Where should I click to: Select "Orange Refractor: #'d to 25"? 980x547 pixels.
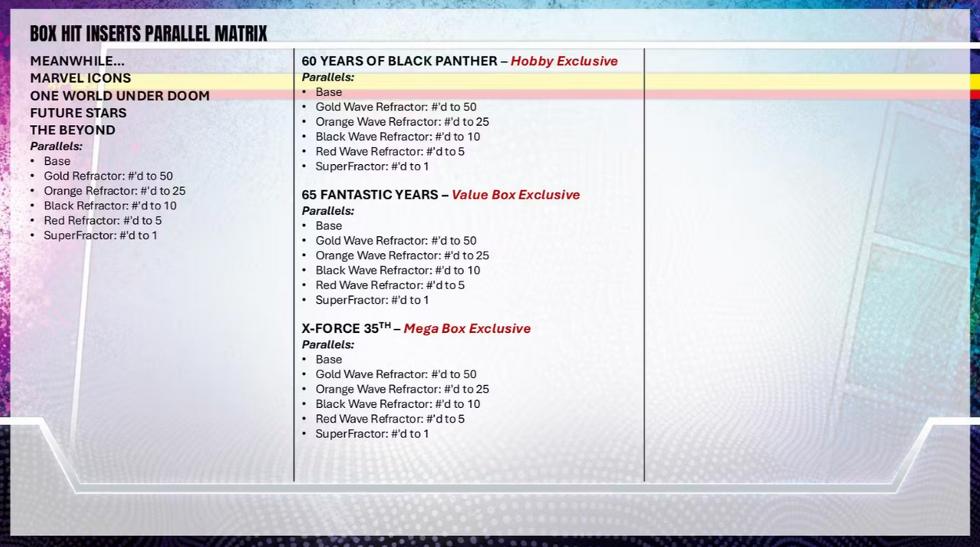[115, 191]
